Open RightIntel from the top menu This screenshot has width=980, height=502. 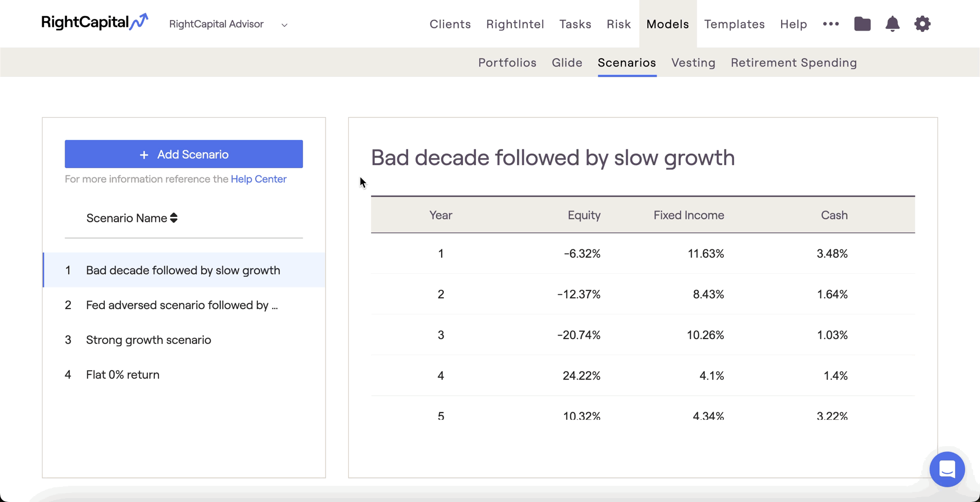tap(515, 24)
